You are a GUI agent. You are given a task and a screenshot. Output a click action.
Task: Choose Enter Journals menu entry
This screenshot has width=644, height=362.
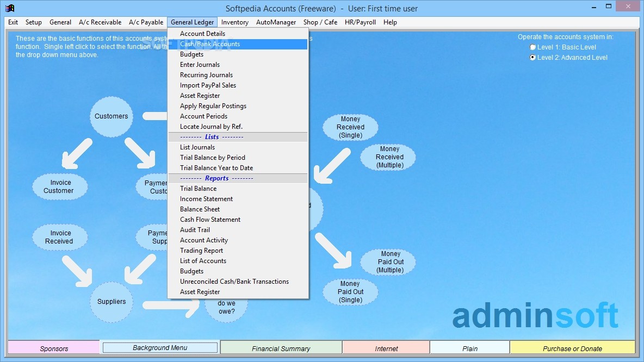click(238, 65)
